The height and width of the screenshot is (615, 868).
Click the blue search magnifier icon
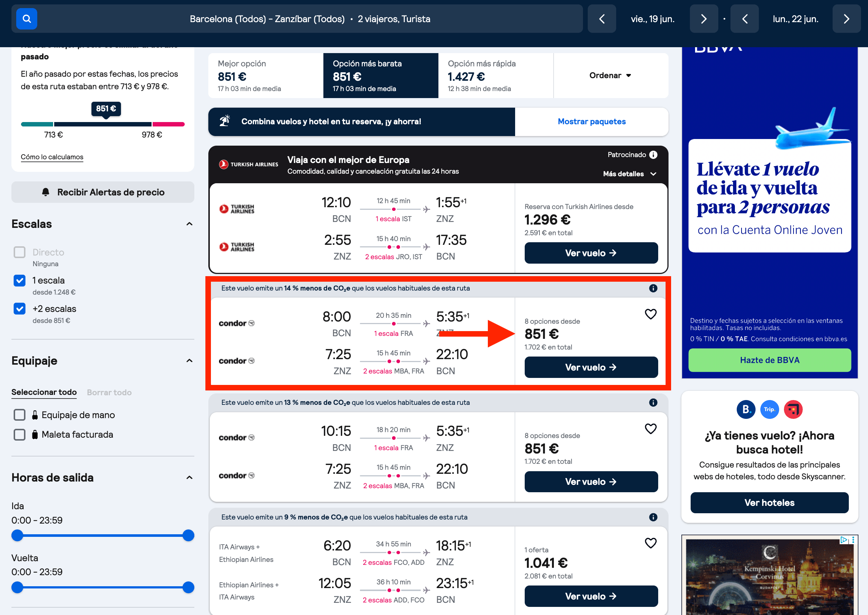(x=27, y=18)
